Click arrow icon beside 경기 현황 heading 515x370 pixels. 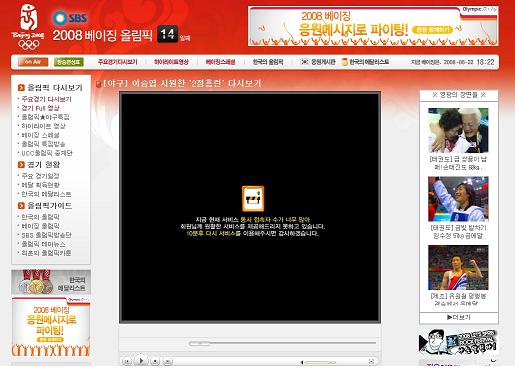(21, 165)
